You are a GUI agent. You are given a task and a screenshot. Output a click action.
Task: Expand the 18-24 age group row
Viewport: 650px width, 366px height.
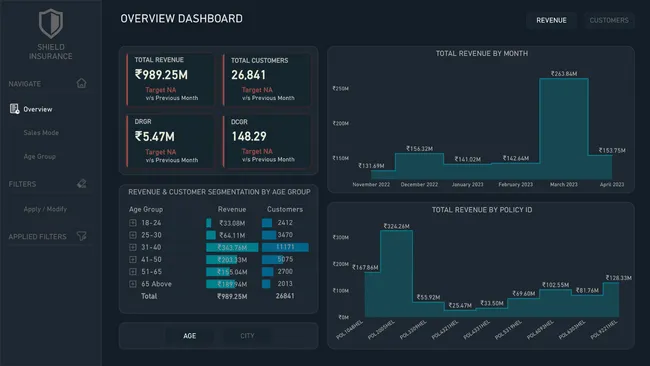[x=133, y=223]
